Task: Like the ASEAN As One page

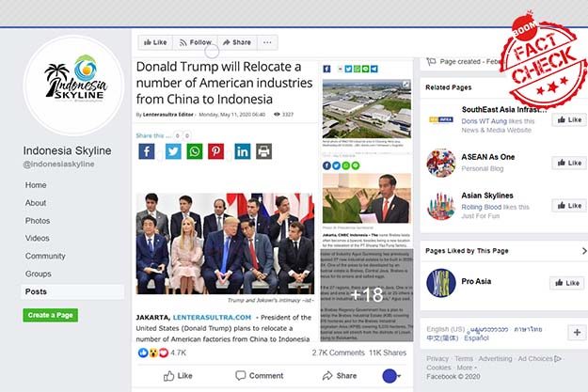Action: (569, 163)
